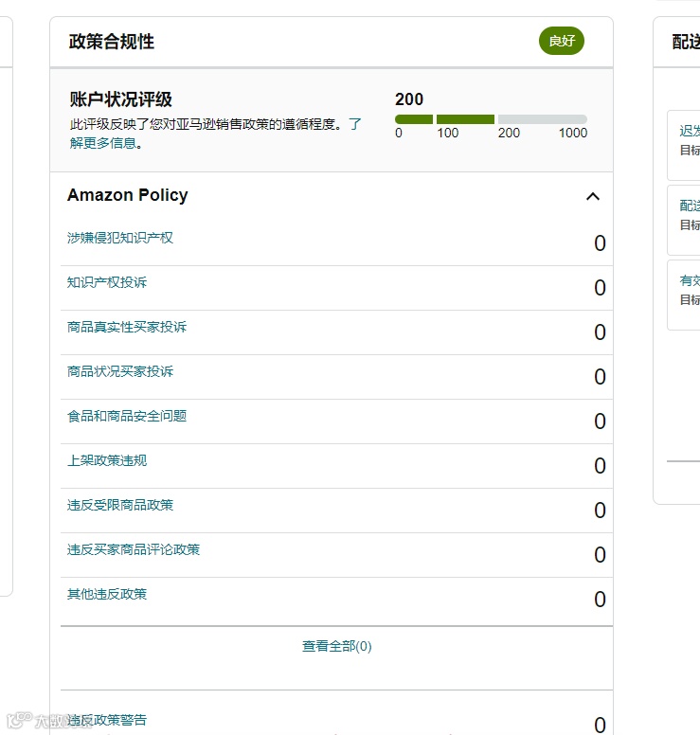Screen dimensions: 700x735
Task: Click the count 0 for 知识产权投诉
Action: click(600, 288)
